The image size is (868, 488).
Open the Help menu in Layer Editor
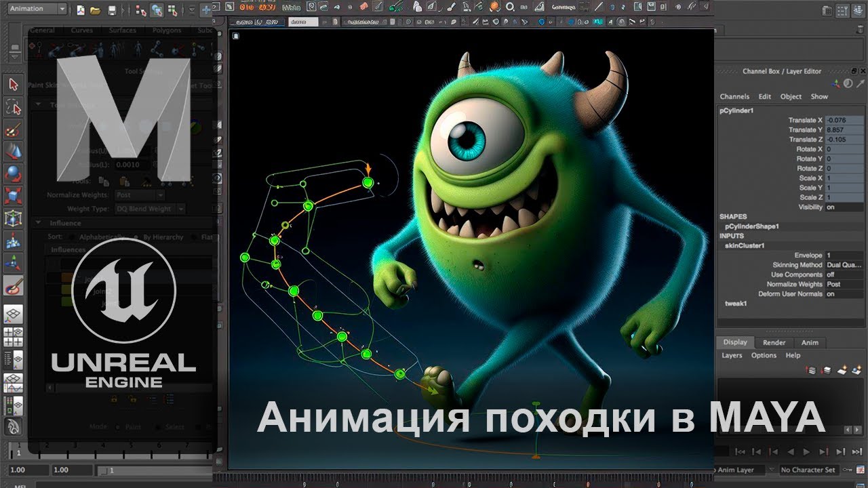(793, 356)
